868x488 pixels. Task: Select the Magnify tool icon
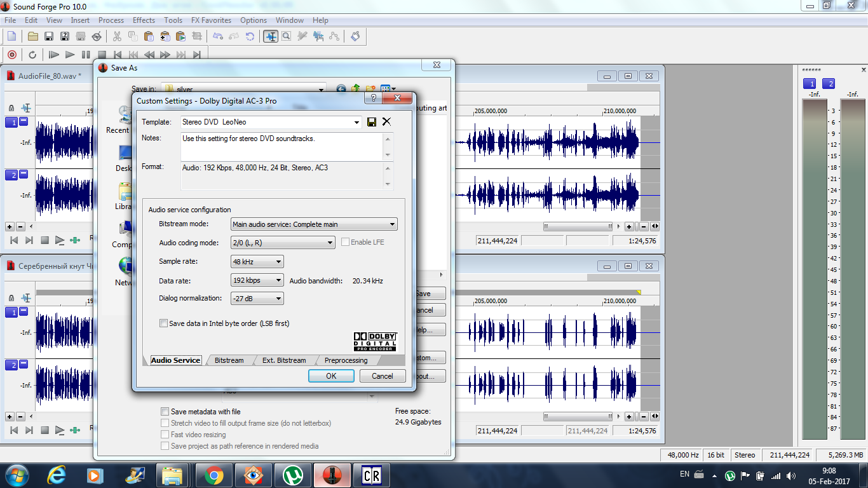(287, 36)
